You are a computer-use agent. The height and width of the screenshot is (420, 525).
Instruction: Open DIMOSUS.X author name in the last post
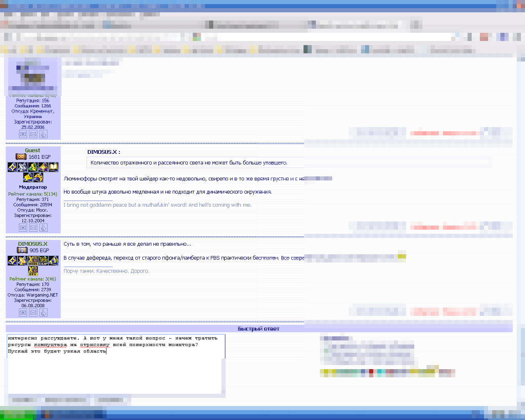[33, 244]
